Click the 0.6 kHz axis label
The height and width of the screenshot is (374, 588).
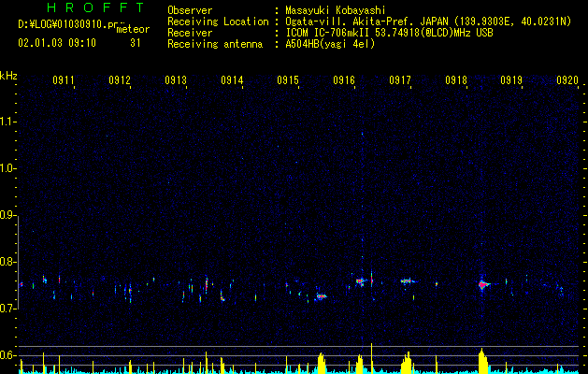8,355
